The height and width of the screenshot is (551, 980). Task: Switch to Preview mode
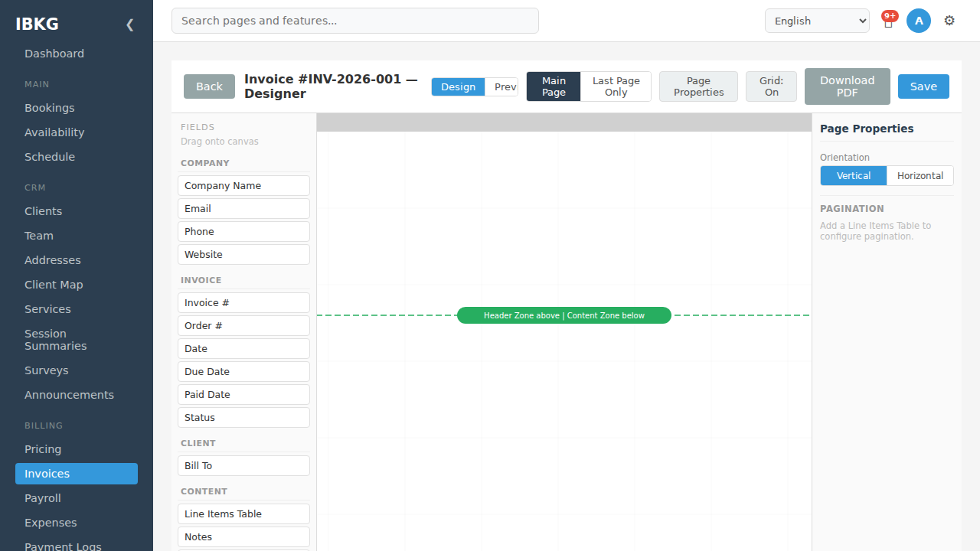(x=502, y=86)
